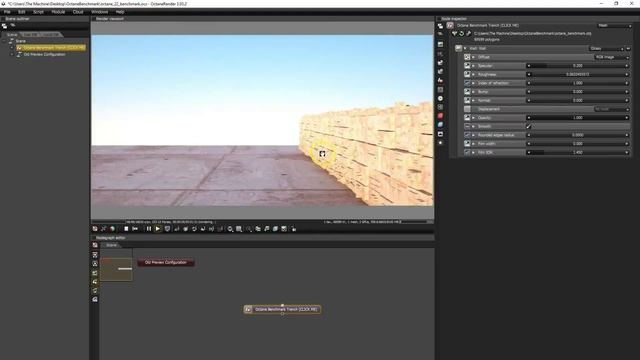
Task: Click the Normal texture type icon
Action: (467, 100)
